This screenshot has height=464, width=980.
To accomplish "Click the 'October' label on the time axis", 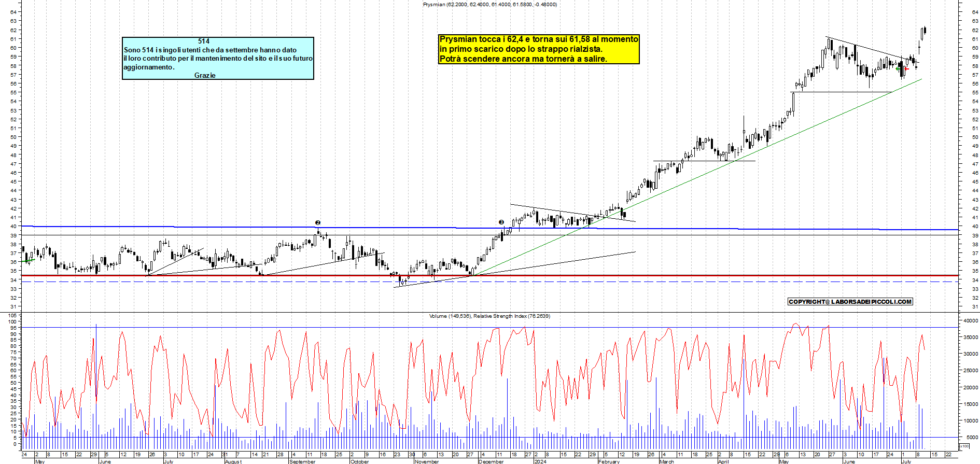I will tap(360, 461).
